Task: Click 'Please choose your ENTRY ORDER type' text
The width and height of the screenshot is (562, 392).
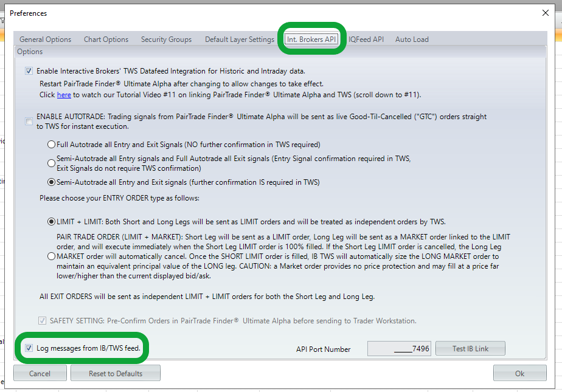Action: [119, 198]
